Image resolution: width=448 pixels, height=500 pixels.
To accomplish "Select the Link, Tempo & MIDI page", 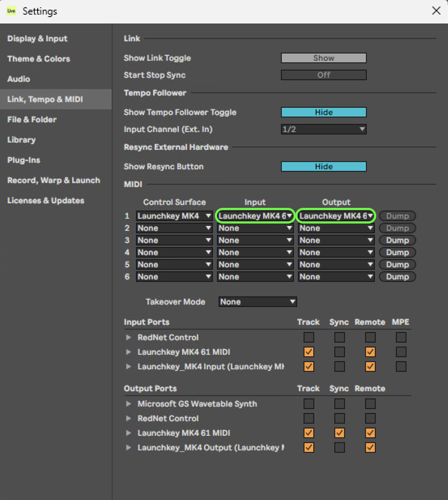I will 56,99.
